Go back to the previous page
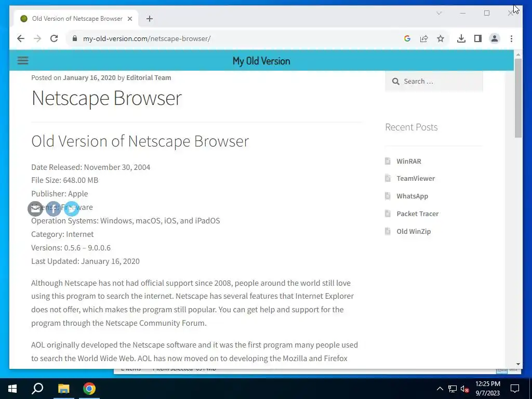Screen dimensions: 532x399 click(x=21, y=38)
